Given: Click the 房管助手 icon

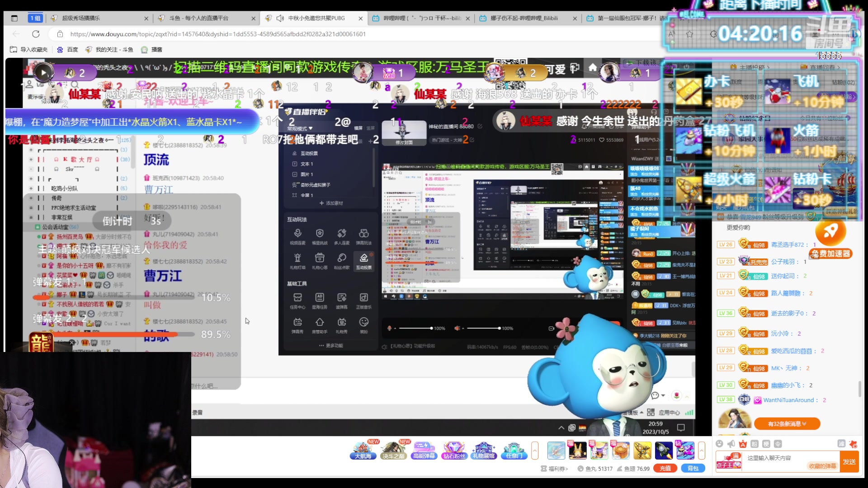Looking at the screenshot, I should (x=320, y=325).
